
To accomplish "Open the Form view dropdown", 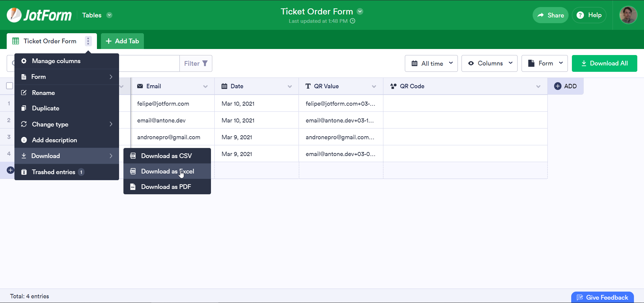I will [x=544, y=63].
